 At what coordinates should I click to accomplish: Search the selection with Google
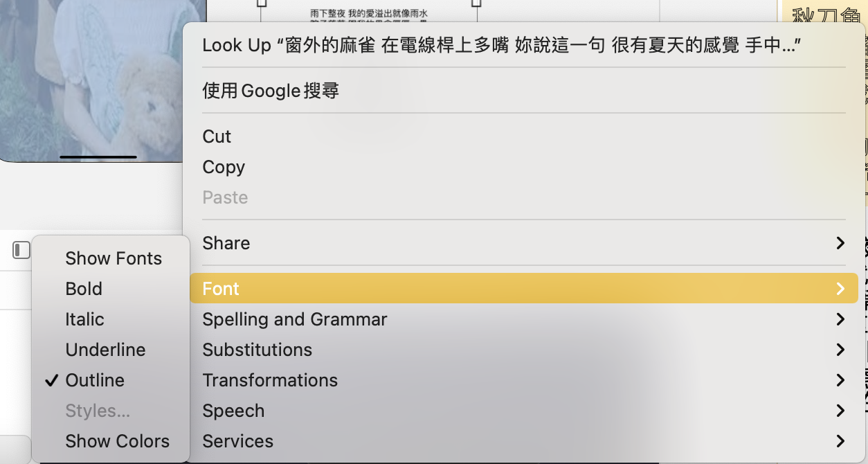click(270, 91)
